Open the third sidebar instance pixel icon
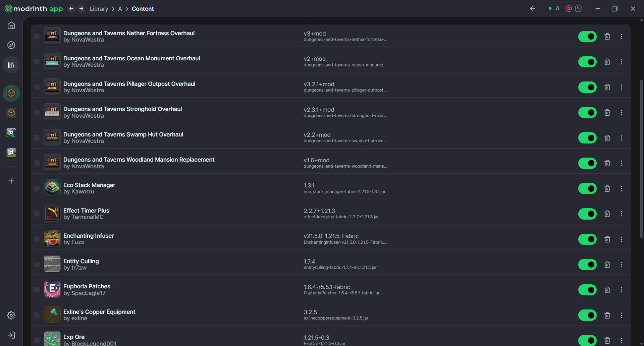The image size is (644, 346). pos(11,133)
